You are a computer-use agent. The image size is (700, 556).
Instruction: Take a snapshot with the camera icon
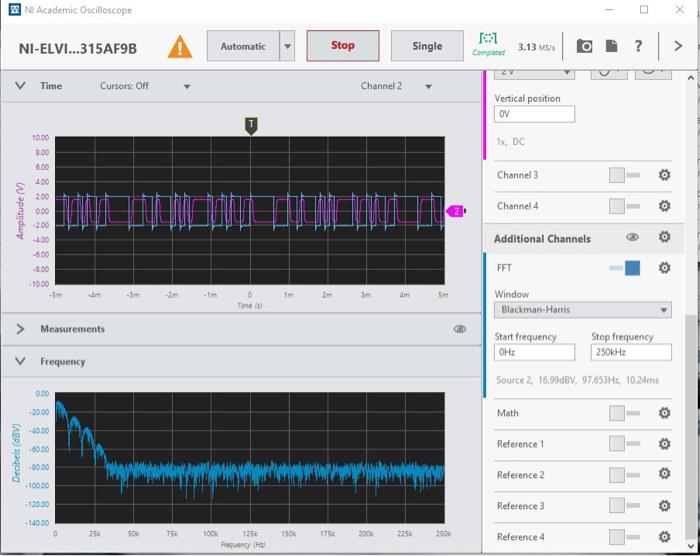(x=584, y=46)
